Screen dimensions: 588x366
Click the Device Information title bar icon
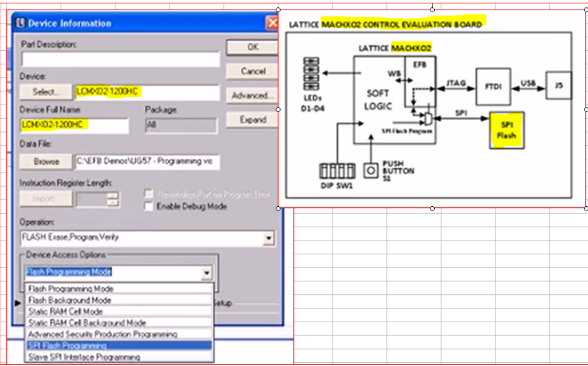click(20, 24)
